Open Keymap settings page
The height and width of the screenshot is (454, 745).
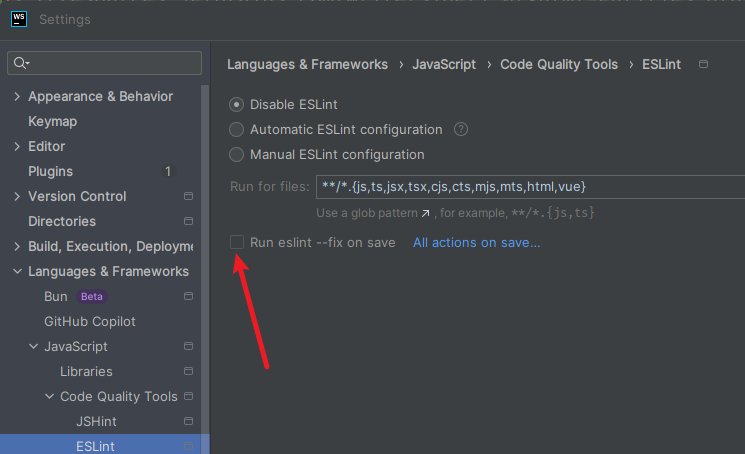tap(52, 121)
